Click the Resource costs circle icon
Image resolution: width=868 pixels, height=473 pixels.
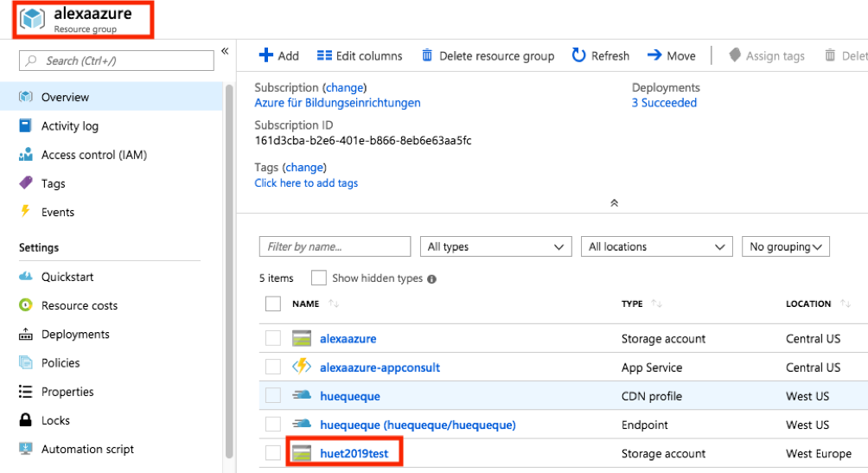[x=25, y=305]
